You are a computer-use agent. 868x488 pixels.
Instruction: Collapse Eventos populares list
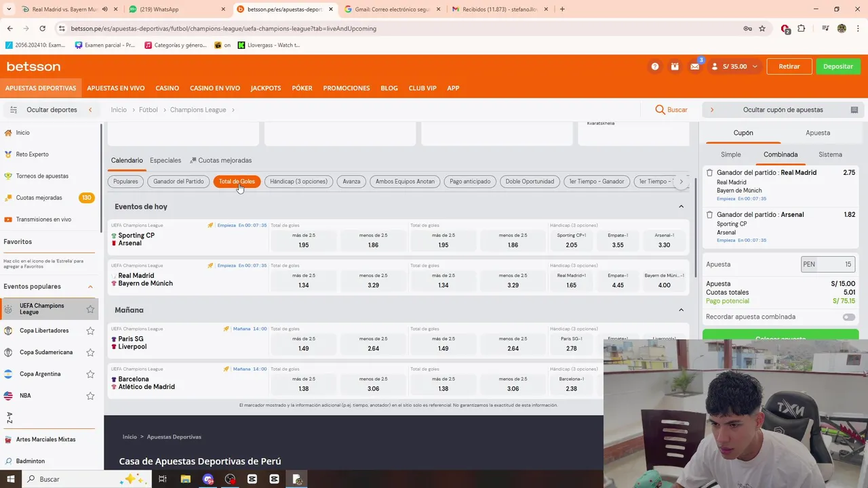(90, 287)
